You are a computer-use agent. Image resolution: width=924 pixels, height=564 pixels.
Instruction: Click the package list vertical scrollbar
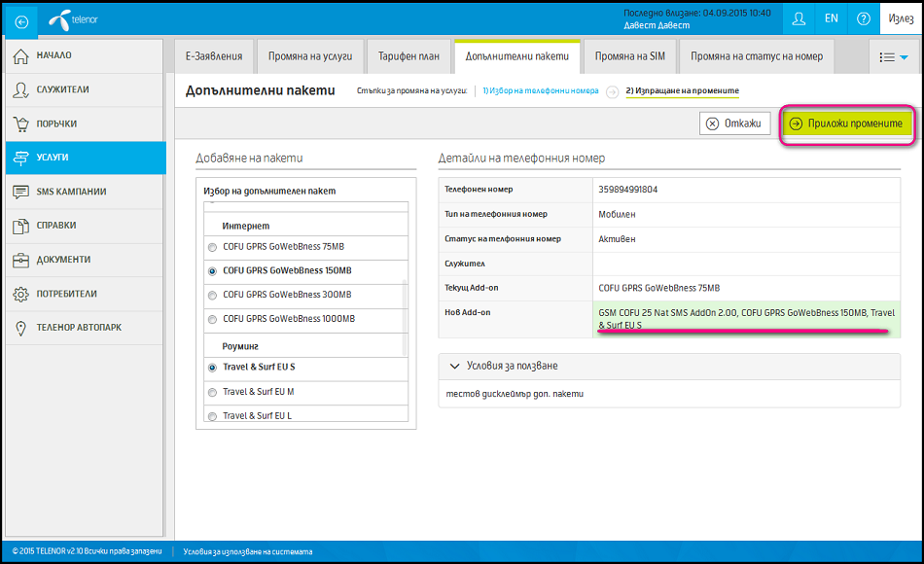[405, 318]
